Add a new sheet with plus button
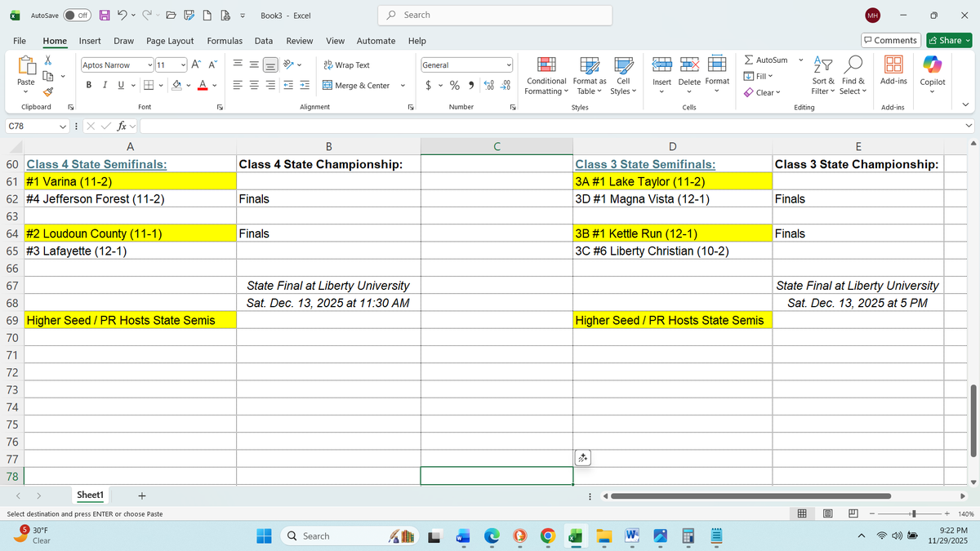 (x=142, y=495)
